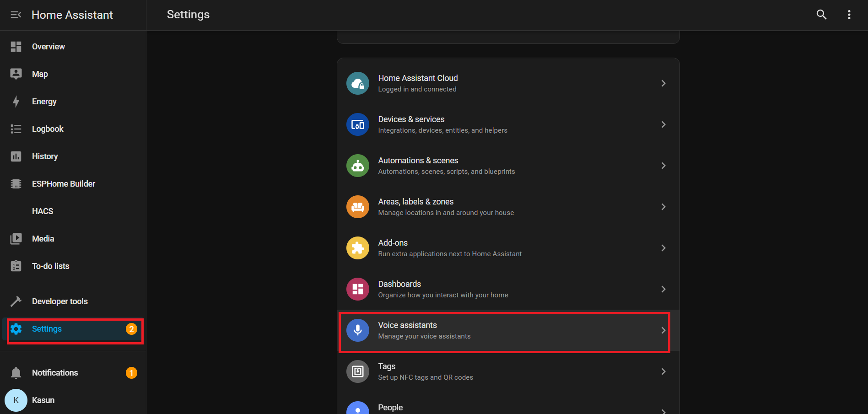Click the People row icon
This screenshot has height=414, width=868.
tap(358, 408)
